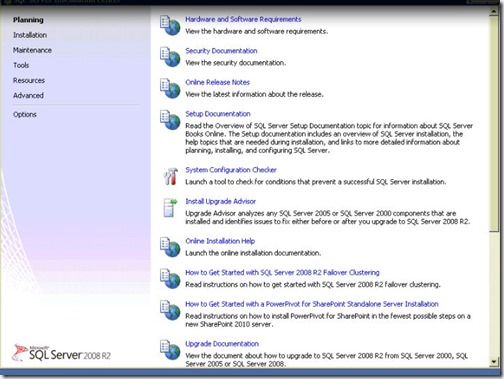Click the scrollbar up arrow

tap(494, 11)
